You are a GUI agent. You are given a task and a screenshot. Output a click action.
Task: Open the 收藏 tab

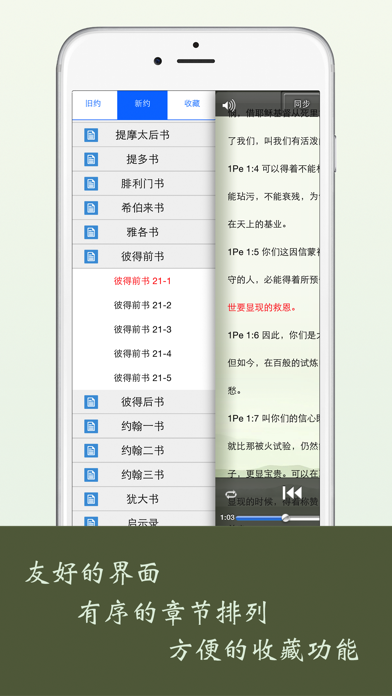[192, 104]
